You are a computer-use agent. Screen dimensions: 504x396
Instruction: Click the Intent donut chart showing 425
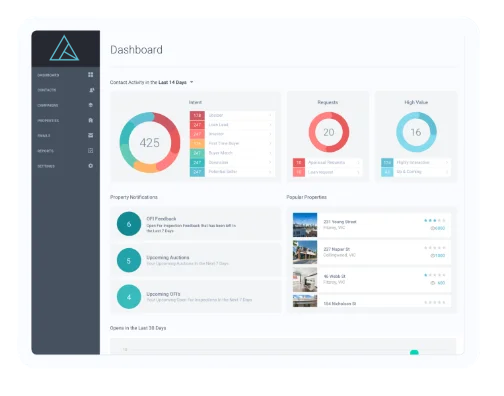(x=150, y=143)
